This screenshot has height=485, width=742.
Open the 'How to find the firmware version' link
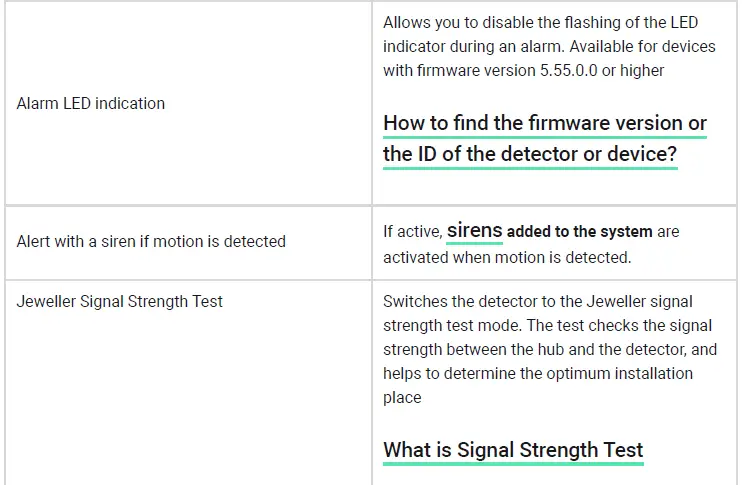545,124
